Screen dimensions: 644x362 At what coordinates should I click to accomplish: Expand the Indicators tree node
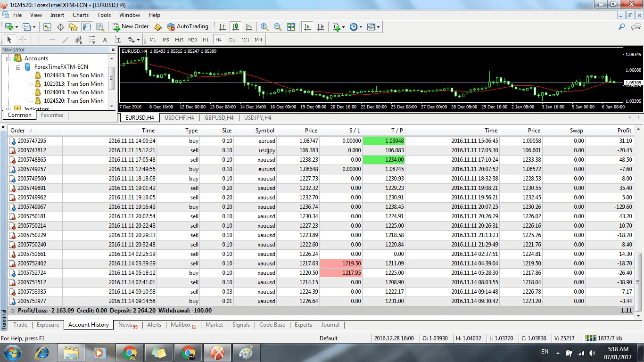pos(8,109)
